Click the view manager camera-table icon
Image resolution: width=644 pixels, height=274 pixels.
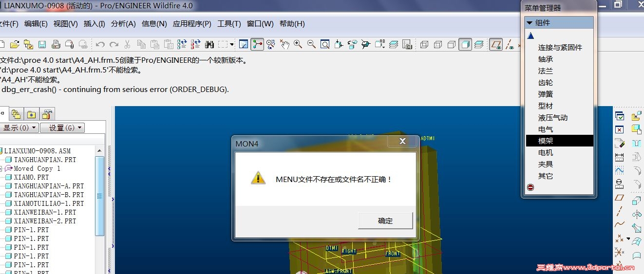click(x=407, y=44)
